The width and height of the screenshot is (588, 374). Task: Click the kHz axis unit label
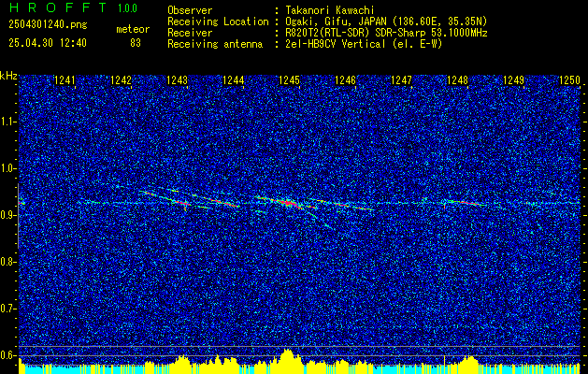(8, 76)
